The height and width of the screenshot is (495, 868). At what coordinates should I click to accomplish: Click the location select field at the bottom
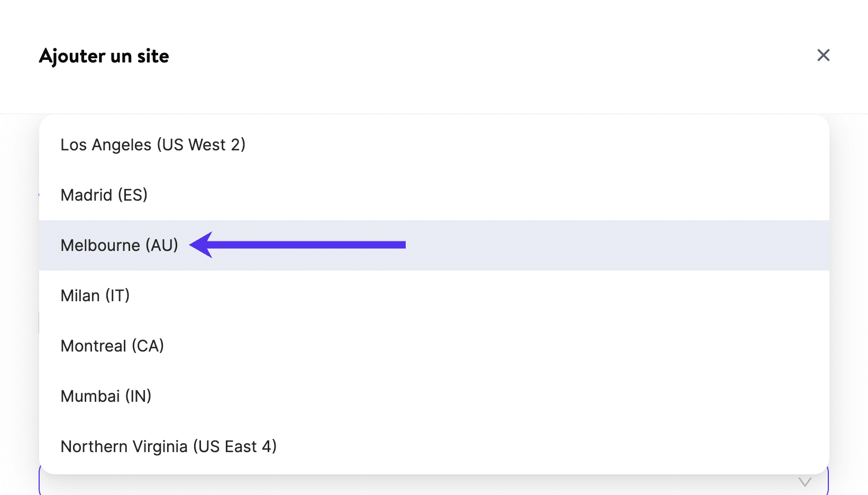coord(423,484)
